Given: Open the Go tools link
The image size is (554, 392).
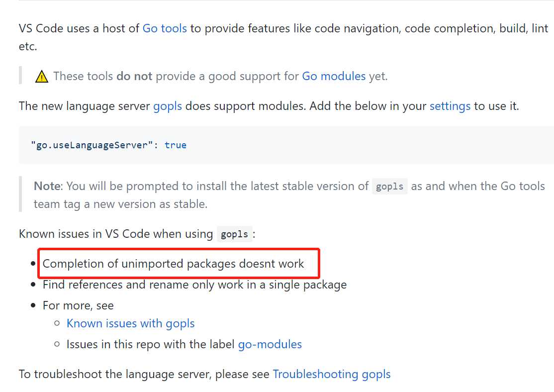Looking at the screenshot, I should pos(164,28).
